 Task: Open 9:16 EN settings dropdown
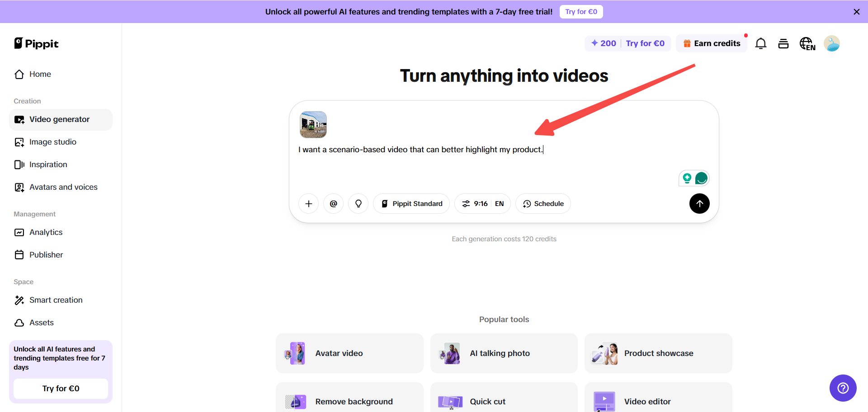[482, 204]
